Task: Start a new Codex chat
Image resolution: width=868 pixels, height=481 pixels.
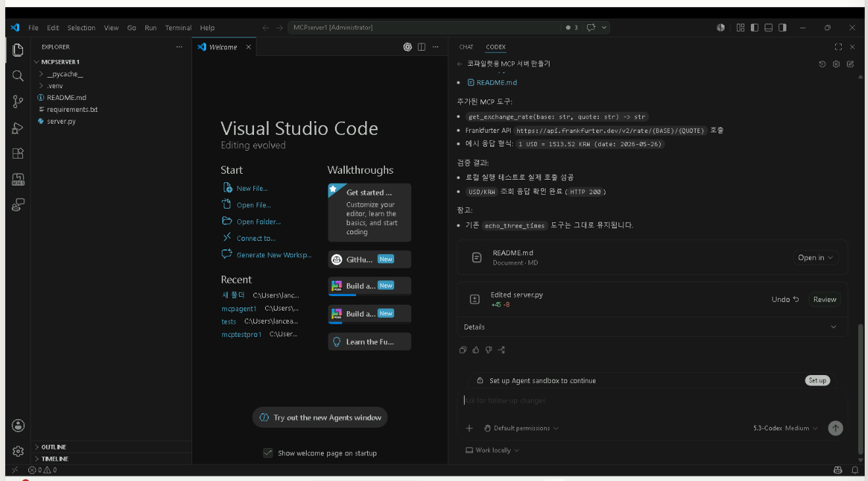Action: [x=850, y=64]
